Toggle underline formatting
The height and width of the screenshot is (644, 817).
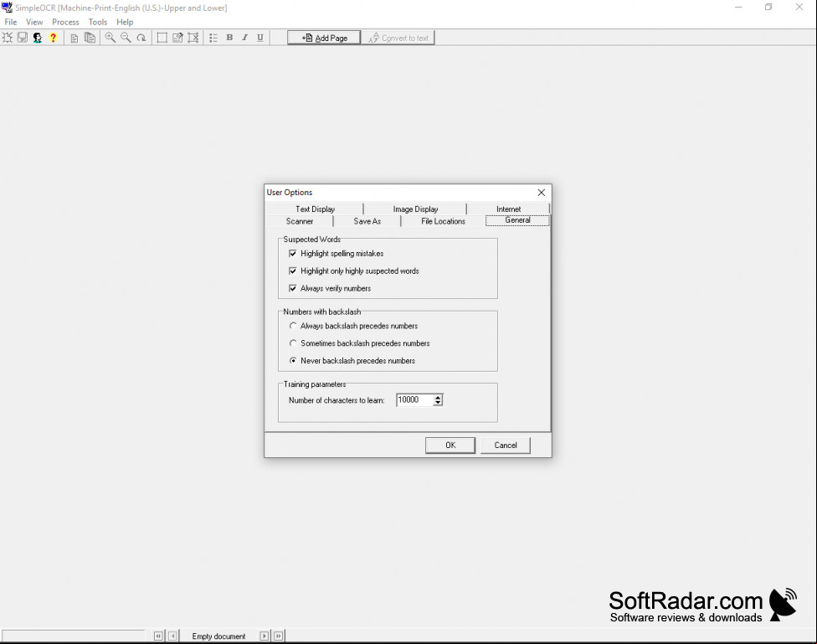(x=260, y=38)
